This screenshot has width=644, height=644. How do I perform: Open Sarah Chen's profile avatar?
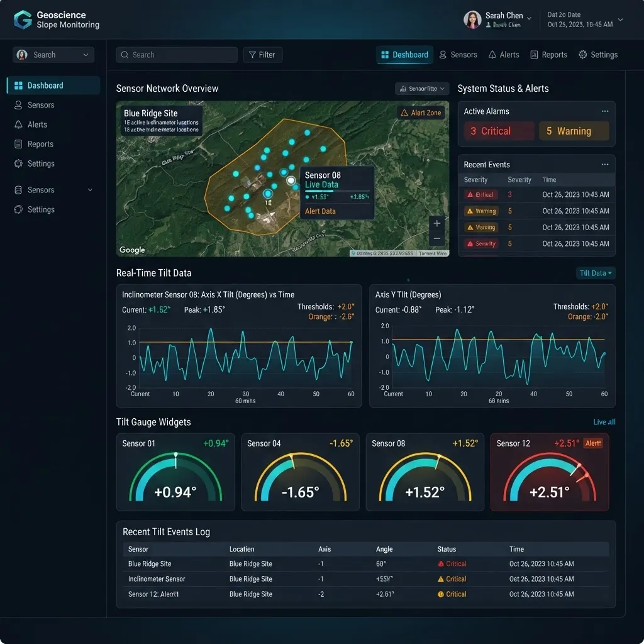coord(472,19)
